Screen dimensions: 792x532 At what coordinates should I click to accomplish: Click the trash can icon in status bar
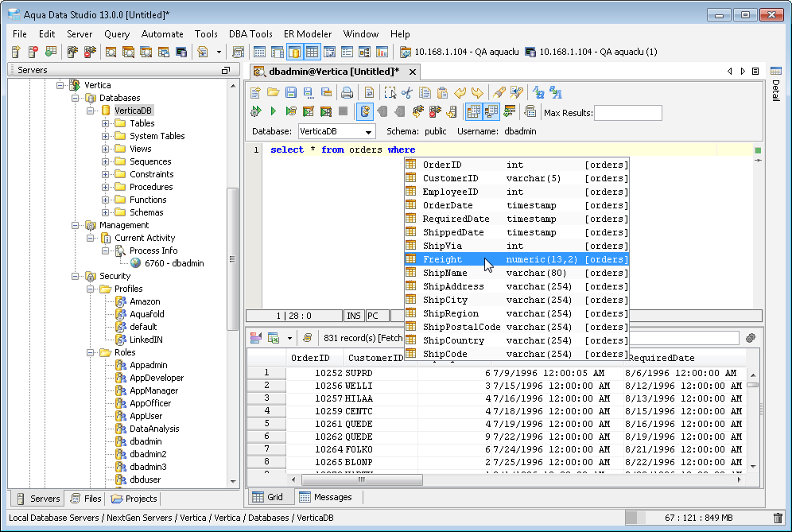click(778, 518)
